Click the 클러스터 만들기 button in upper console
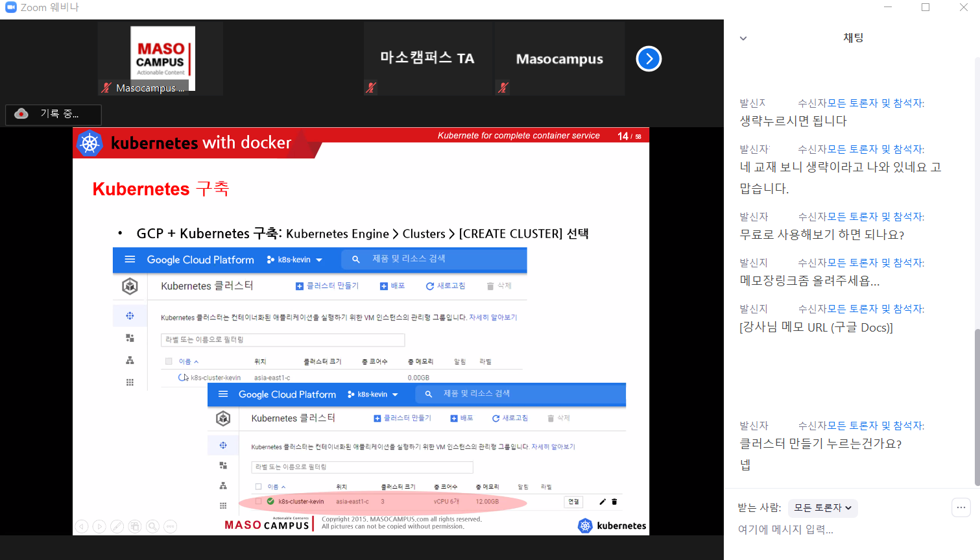 click(x=328, y=286)
